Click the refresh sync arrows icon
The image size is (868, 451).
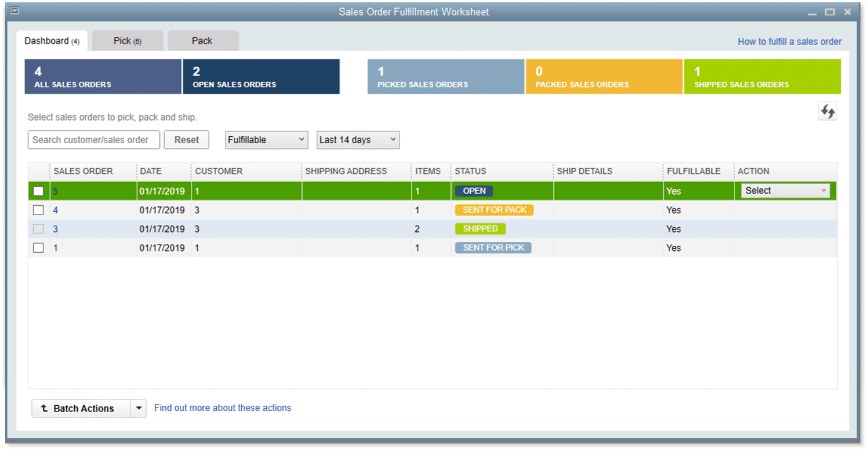click(827, 111)
